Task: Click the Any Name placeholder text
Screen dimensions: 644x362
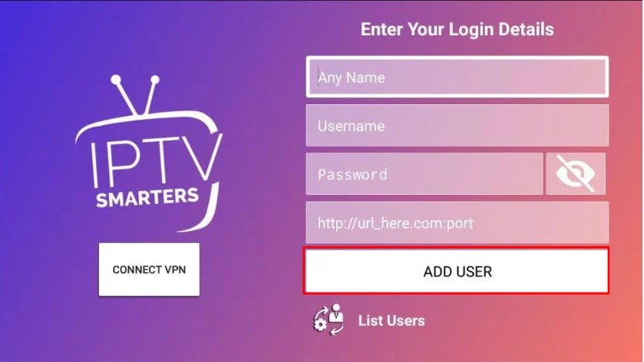Action: point(352,77)
